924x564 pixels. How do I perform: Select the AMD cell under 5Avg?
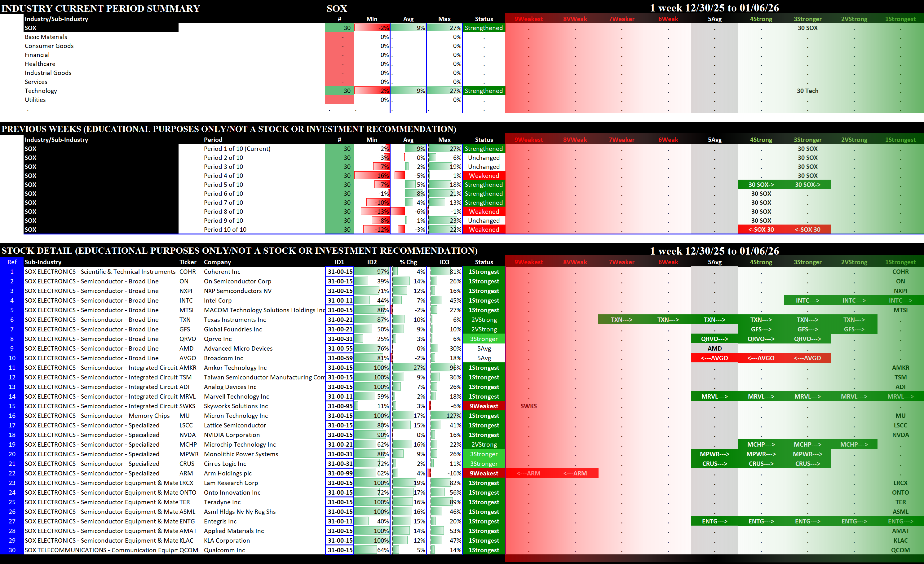[714, 348]
